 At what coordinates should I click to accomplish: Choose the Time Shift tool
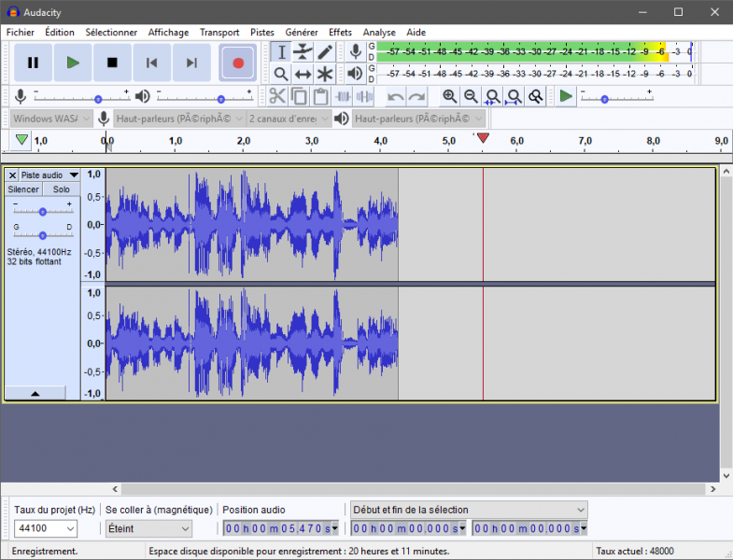point(303,74)
